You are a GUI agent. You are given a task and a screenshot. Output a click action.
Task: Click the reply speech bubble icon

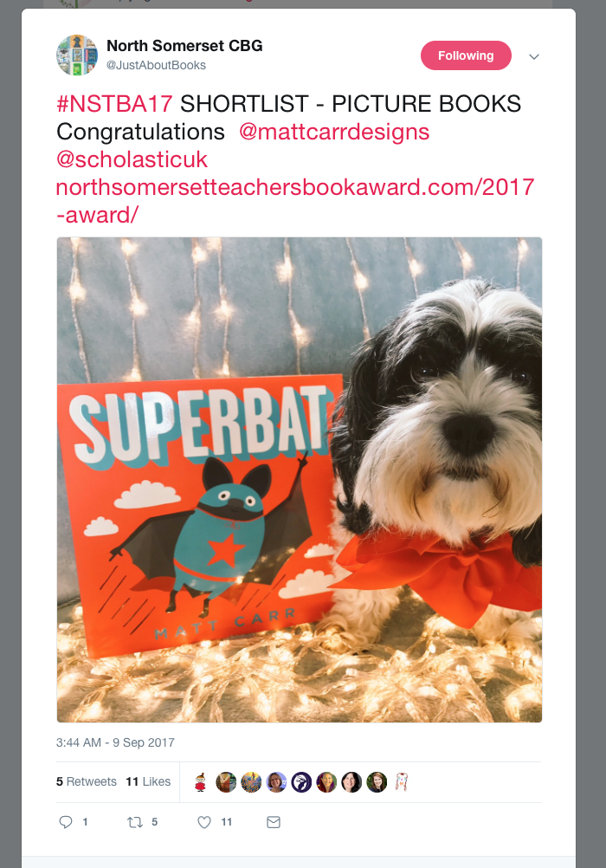pyautogui.click(x=65, y=822)
